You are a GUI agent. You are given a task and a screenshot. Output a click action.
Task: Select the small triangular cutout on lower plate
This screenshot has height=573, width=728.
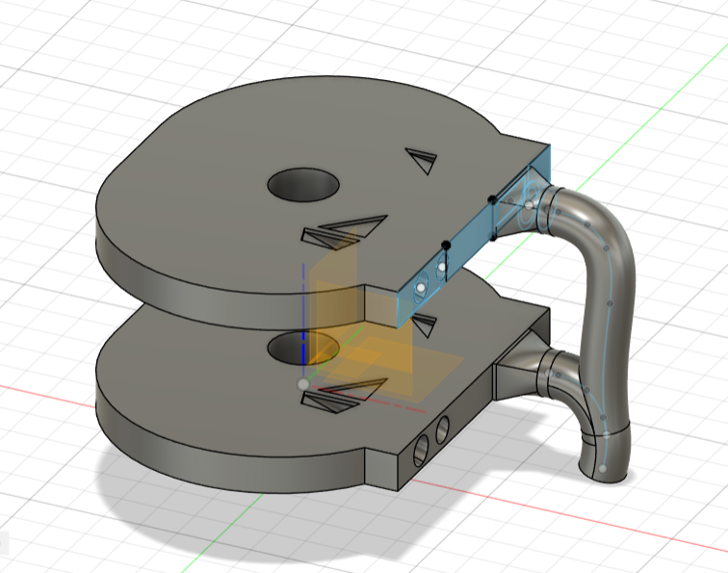pyautogui.click(x=425, y=325)
